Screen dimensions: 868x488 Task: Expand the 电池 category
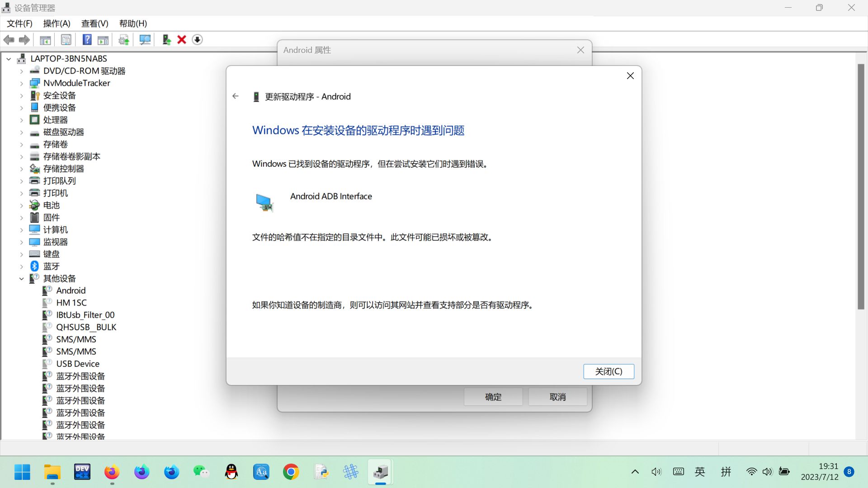(21, 205)
